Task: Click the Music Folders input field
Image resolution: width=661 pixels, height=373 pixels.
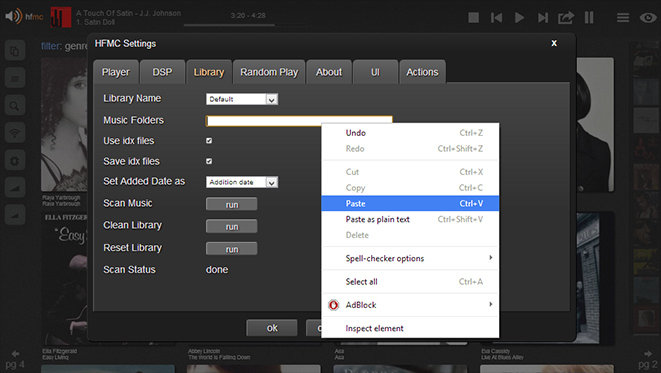Action: (x=299, y=121)
